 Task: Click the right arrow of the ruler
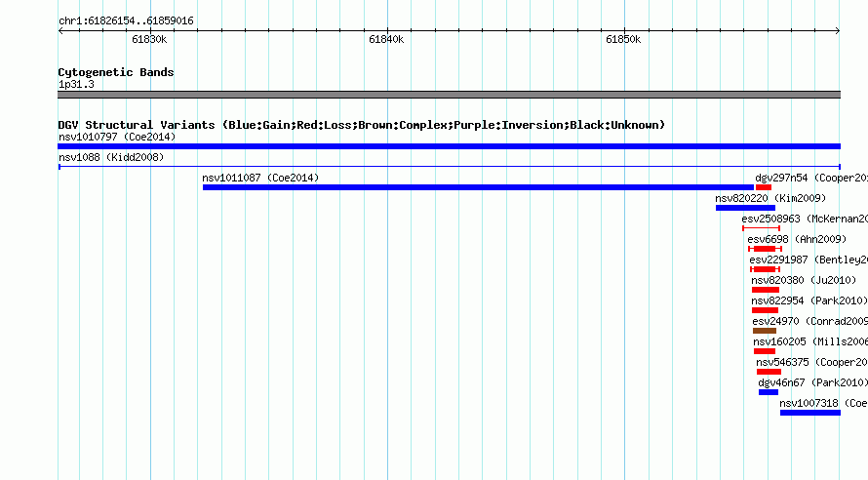(x=838, y=30)
